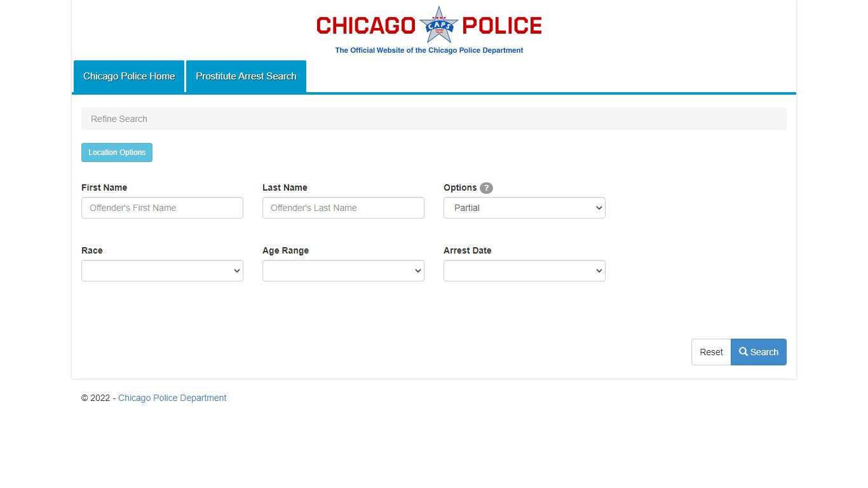Click the Reset button

[711, 352]
